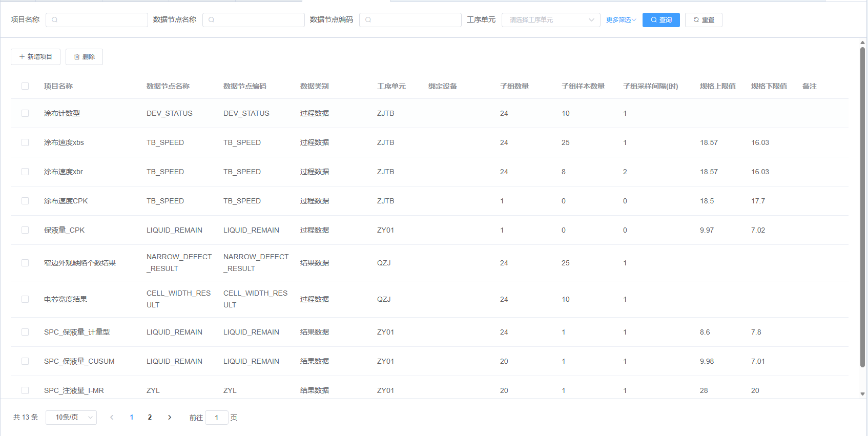Image resolution: width=868 pixels, height=436 pixels.
Task: Click the vertical table scrollbar thumb
Action: point(862,207)
